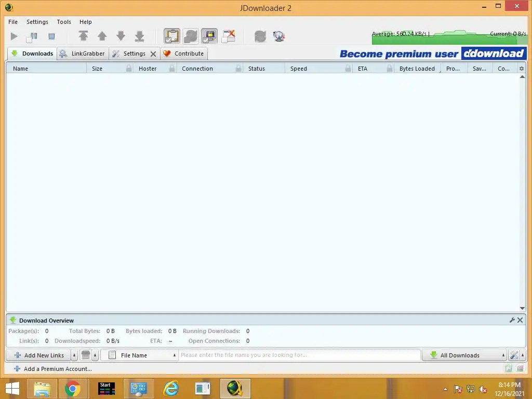Move selection to bottom of list
The image size is (532, 399).
tap(139, 36)
